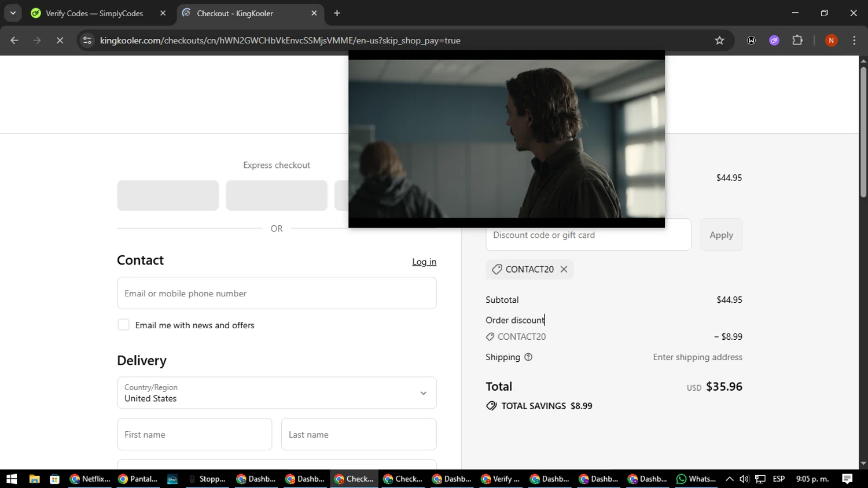The image size is (868, 488).
Task: Open the circular W extension icon
Action: tap(751, 41)
